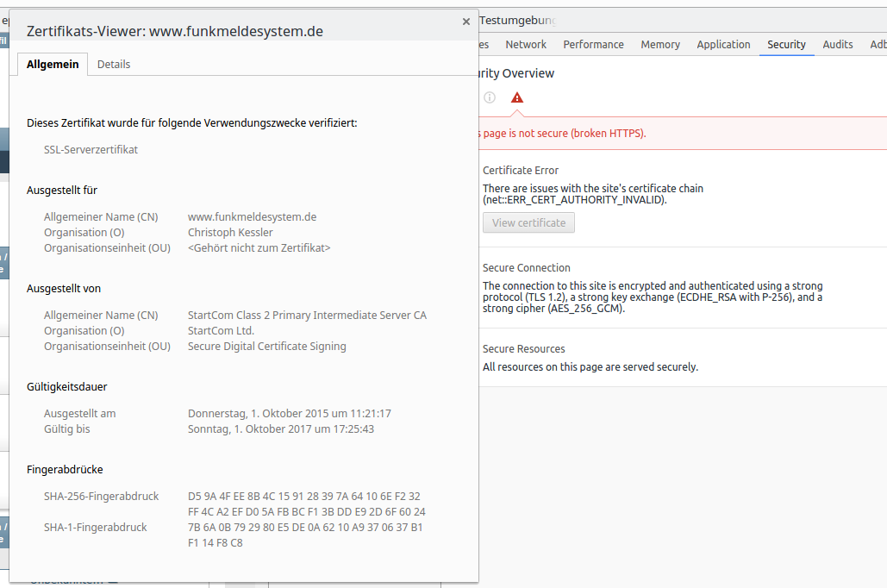The image size is (887, 588).
Task: Click the grey info circle icon
Action: [x=490, y=97]
